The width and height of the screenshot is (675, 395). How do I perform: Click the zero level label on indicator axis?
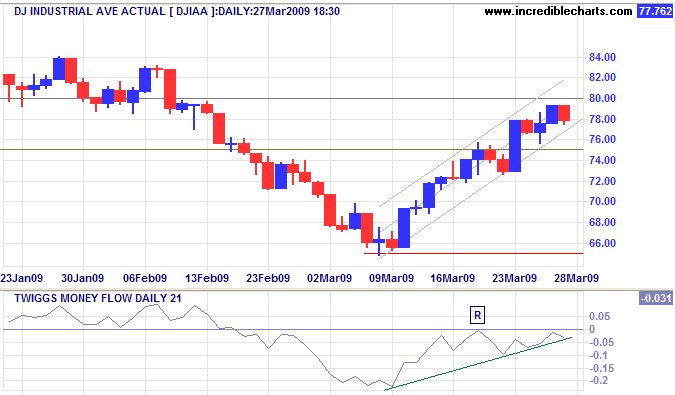tap(592, 329)
